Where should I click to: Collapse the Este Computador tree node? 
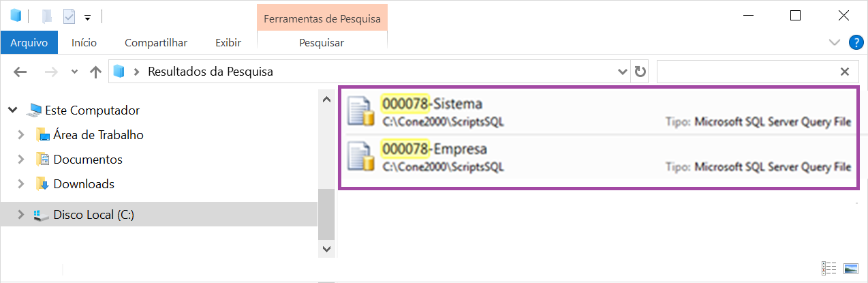coord(13,110)
